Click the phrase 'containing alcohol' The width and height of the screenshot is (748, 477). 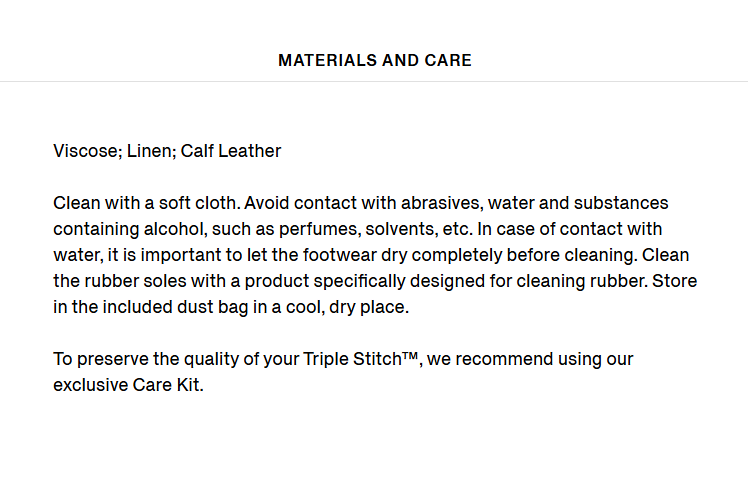click(130, 229)
